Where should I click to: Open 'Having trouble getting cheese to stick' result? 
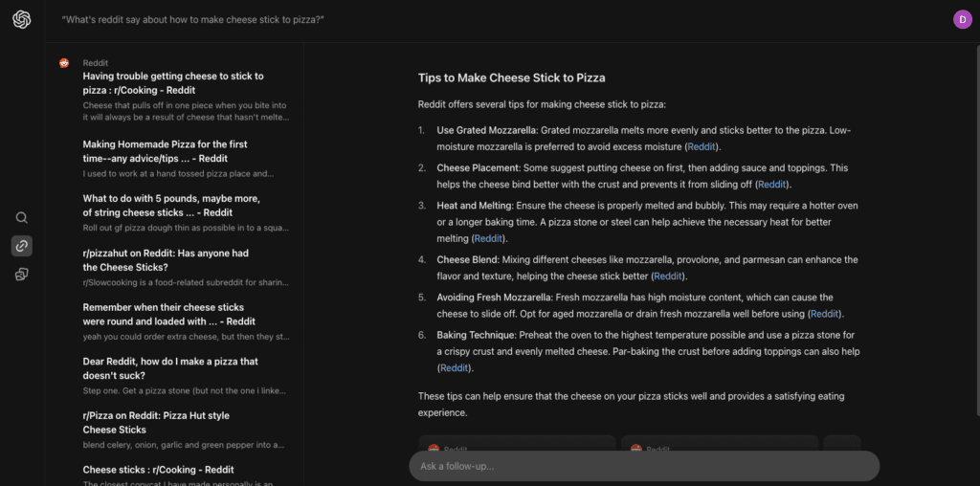tap(173, 83)
